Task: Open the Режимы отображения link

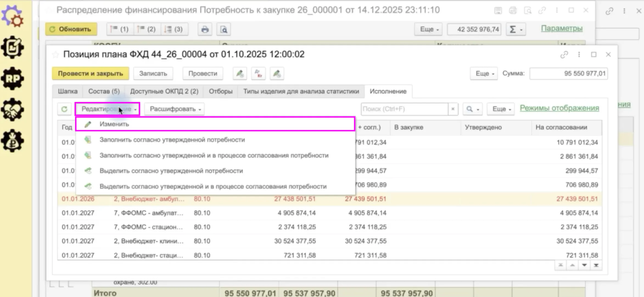Action: pyautogui.click(x=559, y=108)
